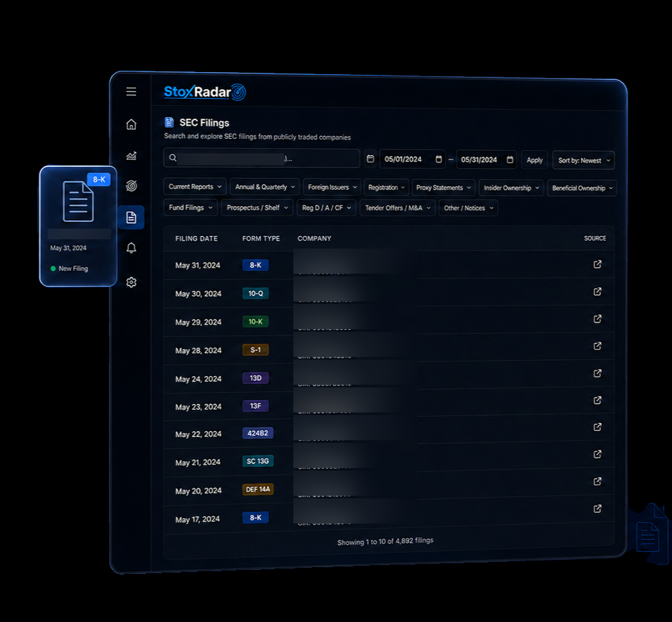Open source link for May 21, 2024 filing

[597, 454]
